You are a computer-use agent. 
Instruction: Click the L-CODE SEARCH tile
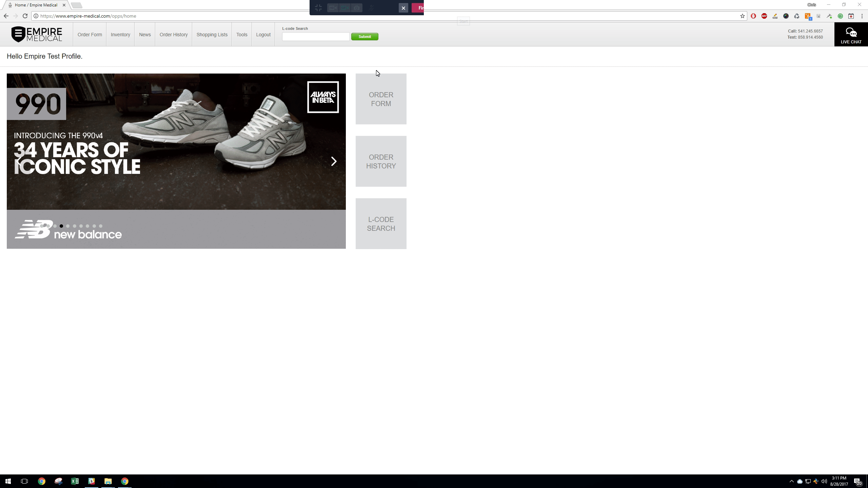coord(381,224)
